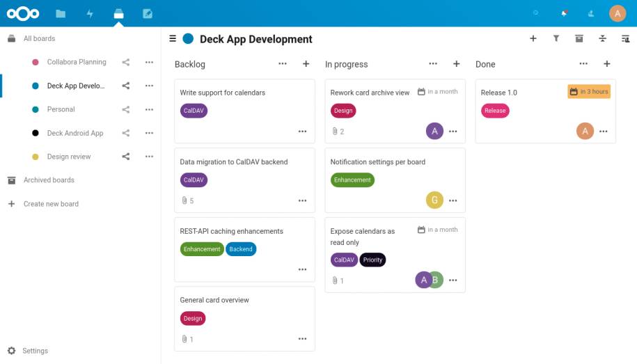The image size is (637, 364).
Task: Open Settings at bottom of sidebar
Action: (x=35, y=351)
